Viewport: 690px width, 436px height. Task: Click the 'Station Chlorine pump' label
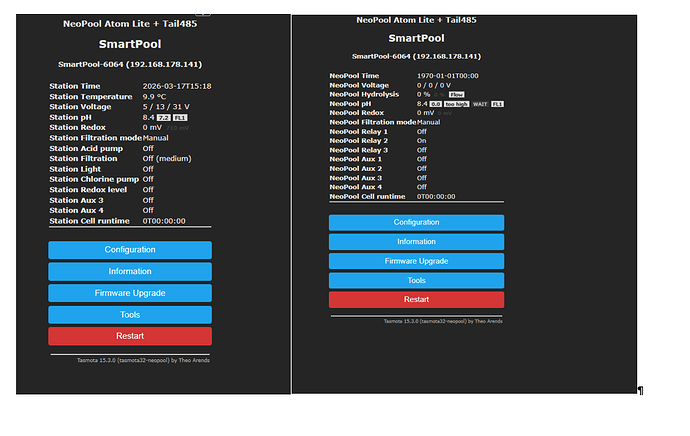click(x=94, y=180)
